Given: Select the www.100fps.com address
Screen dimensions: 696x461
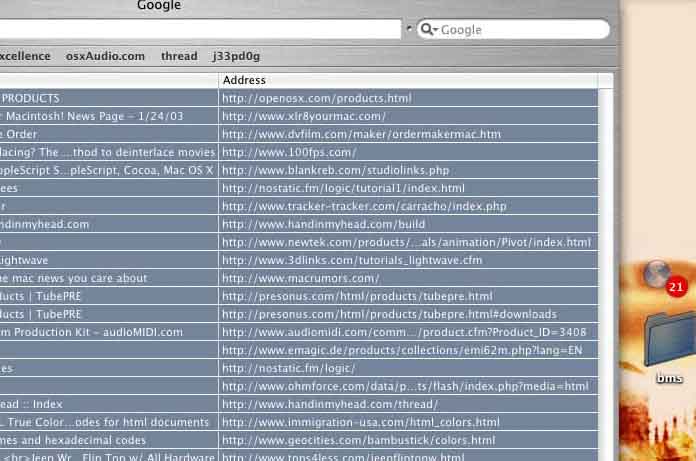Looking at the screenshot, I should pos(289,152).
